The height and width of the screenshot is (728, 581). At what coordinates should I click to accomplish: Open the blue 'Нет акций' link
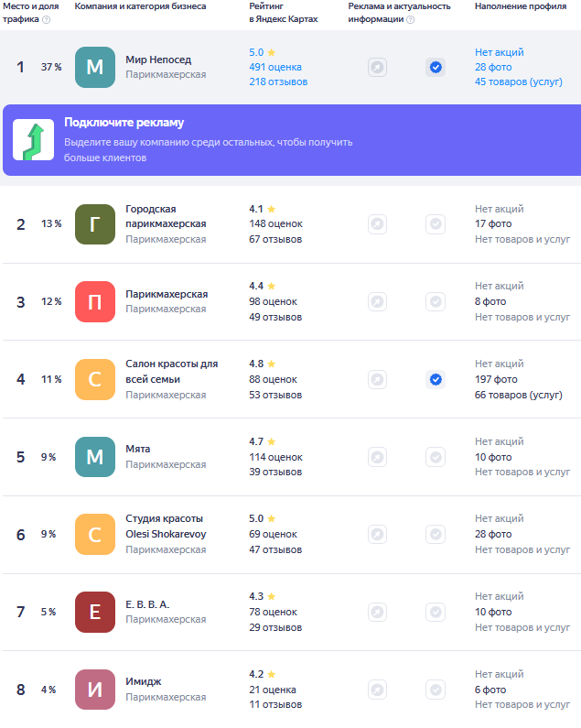click(500, 52)
